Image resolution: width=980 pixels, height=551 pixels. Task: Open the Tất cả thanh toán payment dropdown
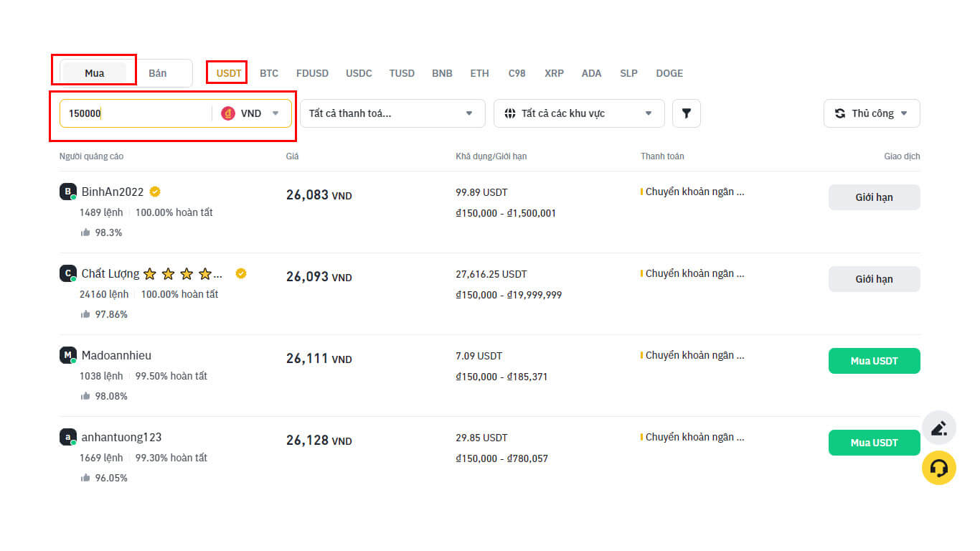pos(392,113)
